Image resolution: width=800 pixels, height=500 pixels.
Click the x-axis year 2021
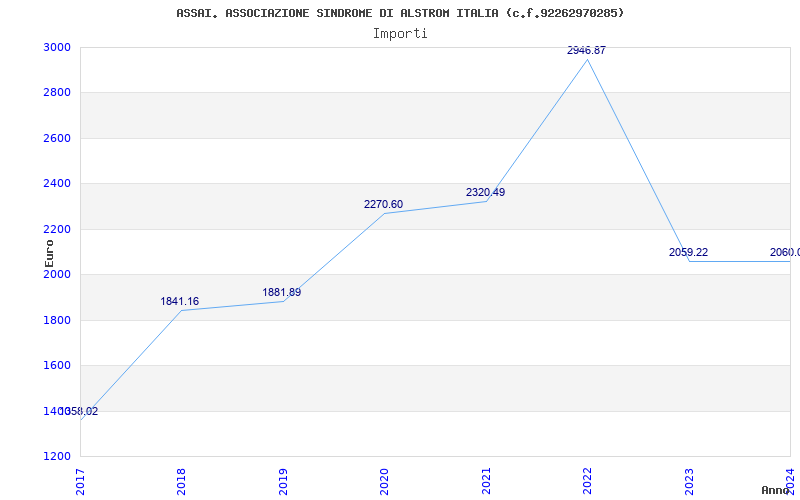pos(486,482)
